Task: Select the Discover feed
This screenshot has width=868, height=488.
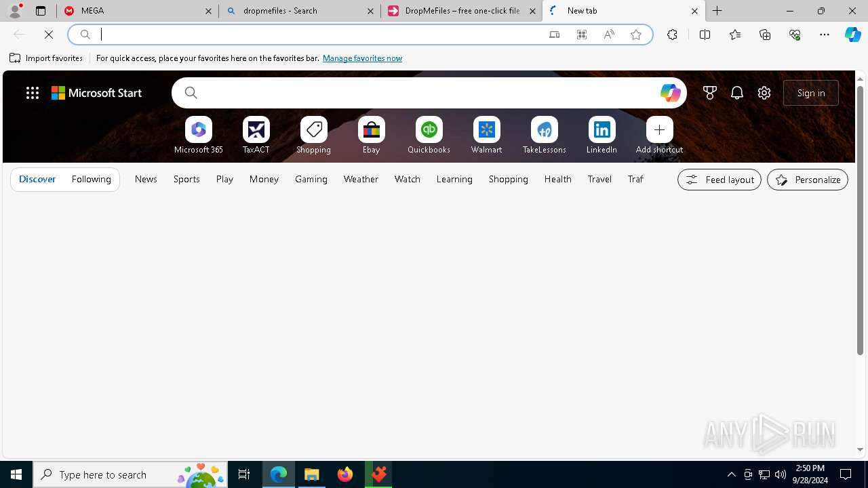Action: pos(37,180)
